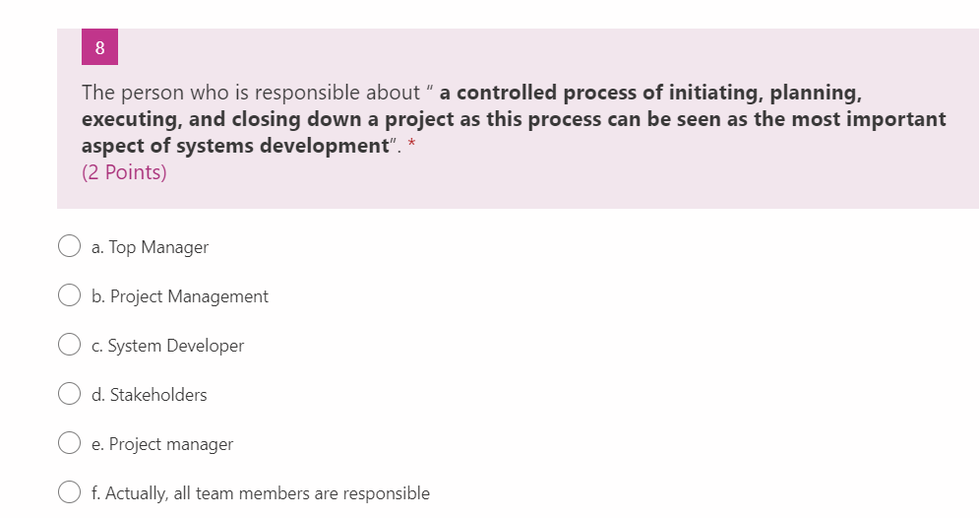Select the radio button for Top Manager
The height and width of the screenshot is (518, 980).
point(69,246)
